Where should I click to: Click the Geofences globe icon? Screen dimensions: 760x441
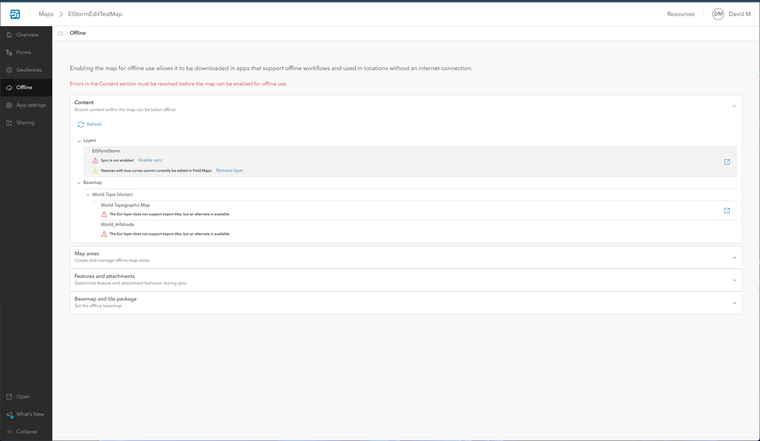(9, 70)
